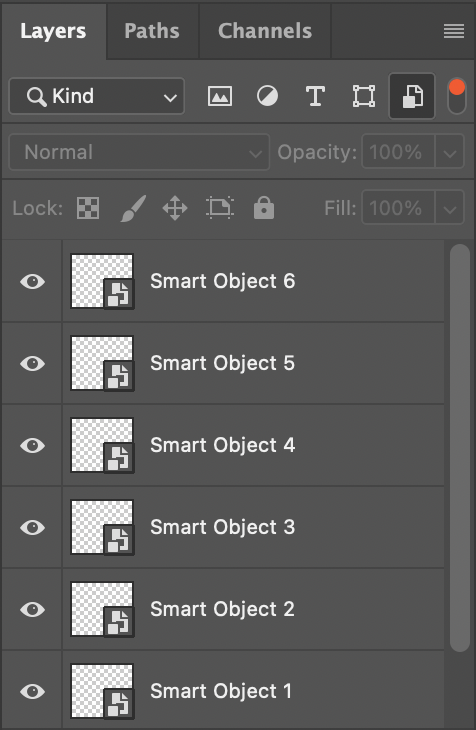Screen dimensions: 476x730
Task: Toggle visibility of Smart Object 1
Action: 33,691
